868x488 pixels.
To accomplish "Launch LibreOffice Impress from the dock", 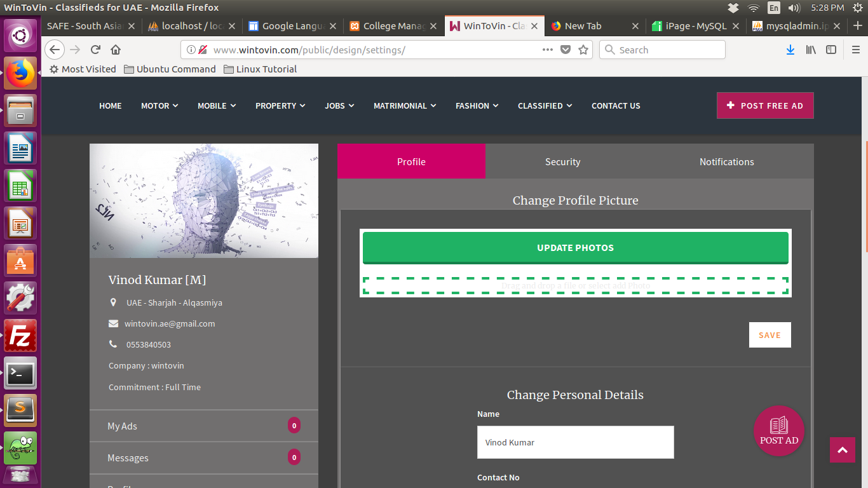I will click(x=20, y=224).
